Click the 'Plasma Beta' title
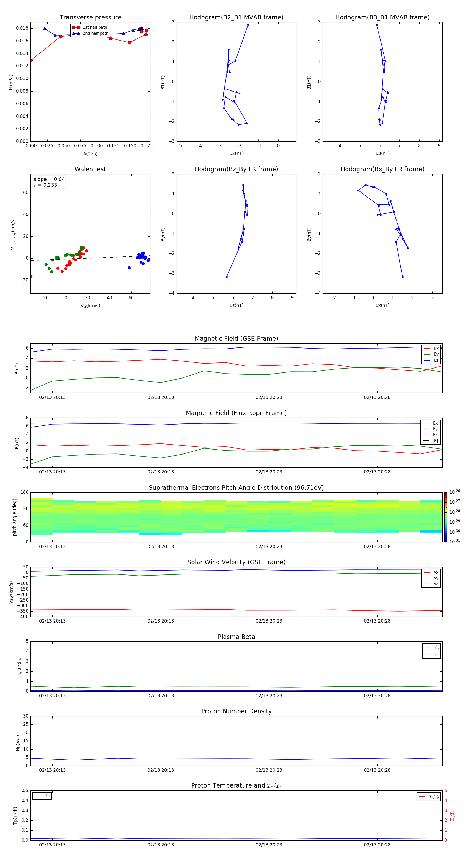Screen dimensions: 473x868 coord(236,637)
